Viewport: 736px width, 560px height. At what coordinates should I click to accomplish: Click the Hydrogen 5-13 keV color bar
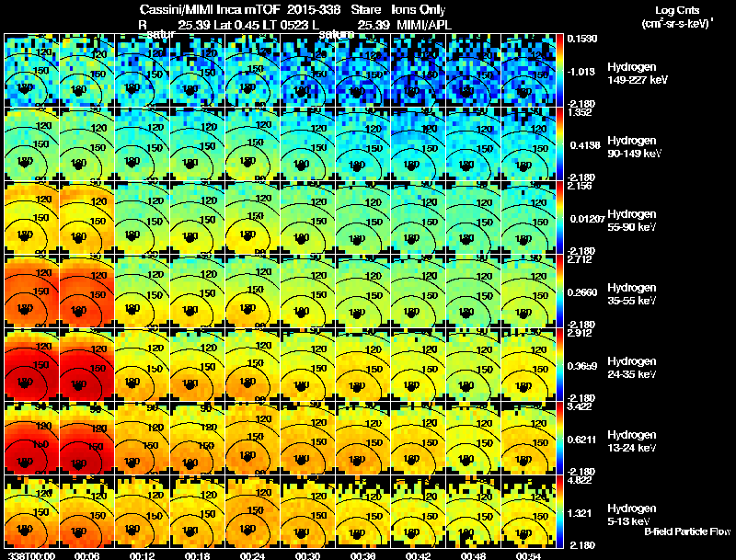tap(559, 511)
